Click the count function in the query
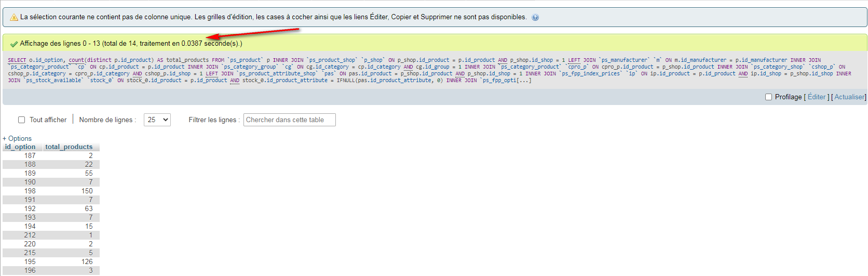This screenshot has height=276, width=868. tap(76, 60)
